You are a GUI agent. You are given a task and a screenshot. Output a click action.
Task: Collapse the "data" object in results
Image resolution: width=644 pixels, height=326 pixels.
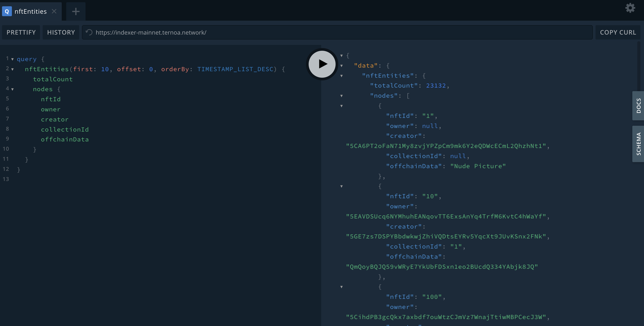[341, 66]
